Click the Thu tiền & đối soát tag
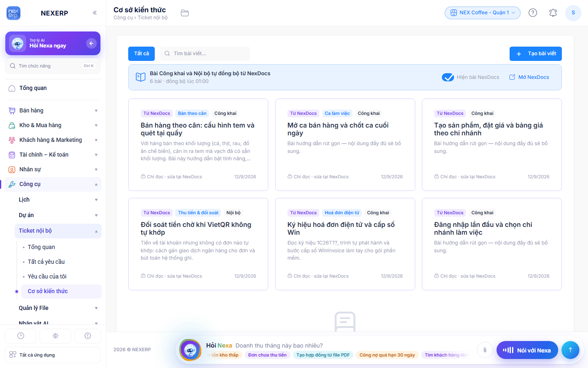Viewport: 588px width, 368px height. click(198, 213)
